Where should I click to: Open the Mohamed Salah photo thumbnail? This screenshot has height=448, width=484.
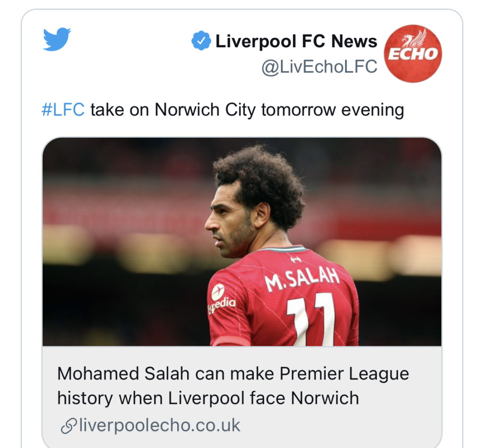[242, 241]
